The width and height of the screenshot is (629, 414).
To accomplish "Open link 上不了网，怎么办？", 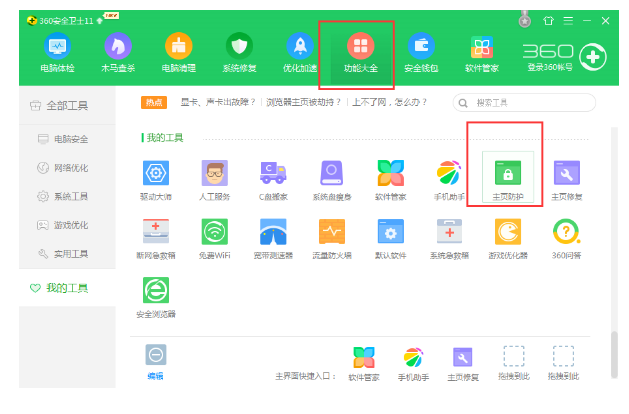I will [390, 102].
